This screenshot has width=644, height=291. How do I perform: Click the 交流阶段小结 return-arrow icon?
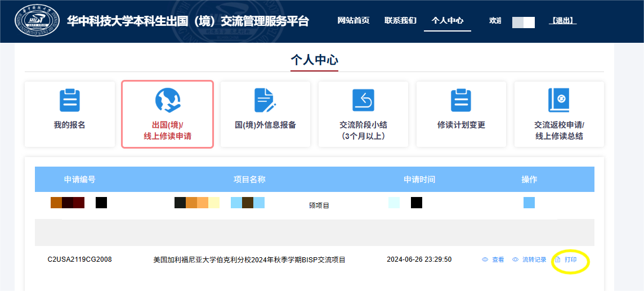[x=363, y=100]
